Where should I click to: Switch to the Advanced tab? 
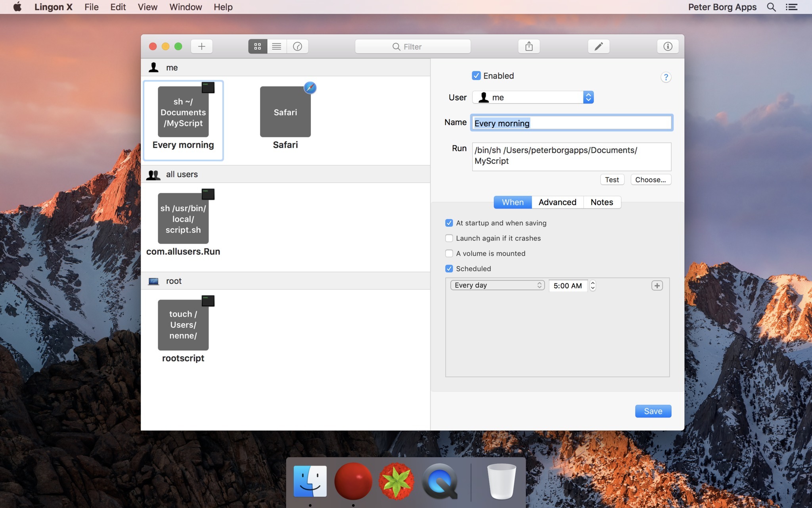pyautogui.click(x=557, y=202)
